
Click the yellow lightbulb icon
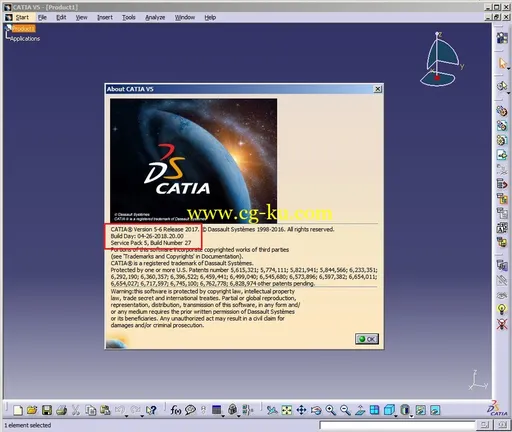pos(502,309)
